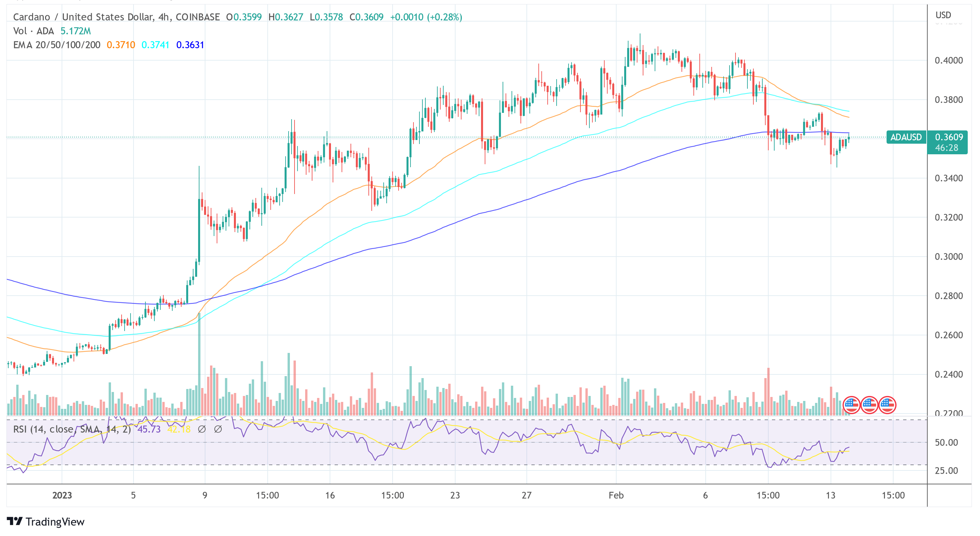Click the 0.2800 price axis label
Screen dimensions: 980x536
tap(949, 295)
